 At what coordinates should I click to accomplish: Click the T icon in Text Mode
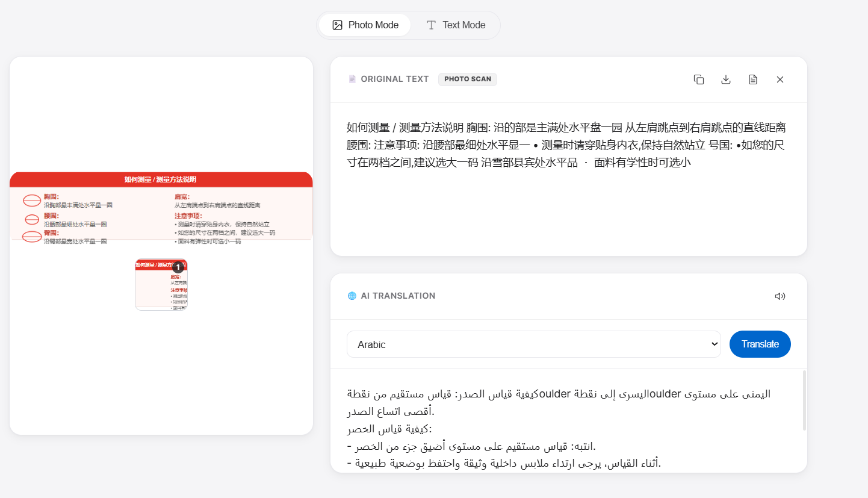431,25
